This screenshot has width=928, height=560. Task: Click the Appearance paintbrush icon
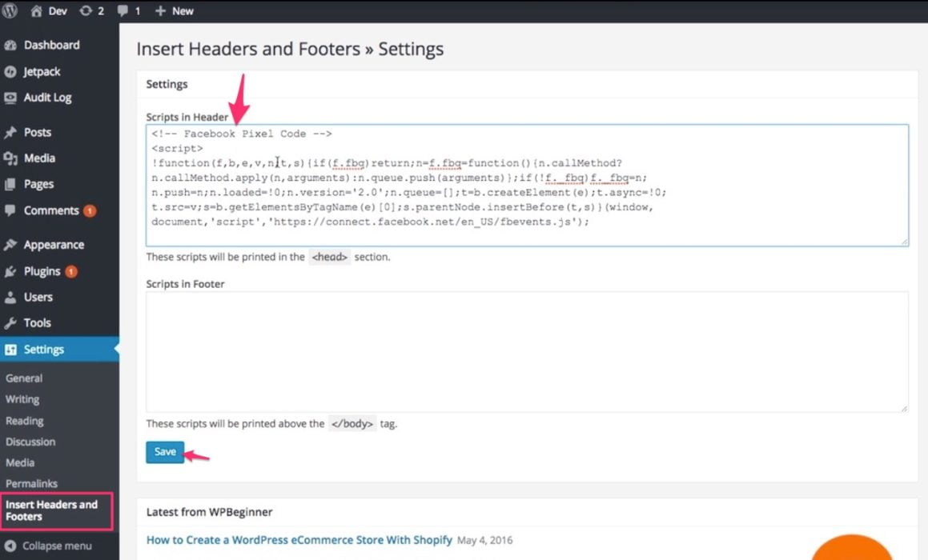pyautogui.click(x=10, y=246)
